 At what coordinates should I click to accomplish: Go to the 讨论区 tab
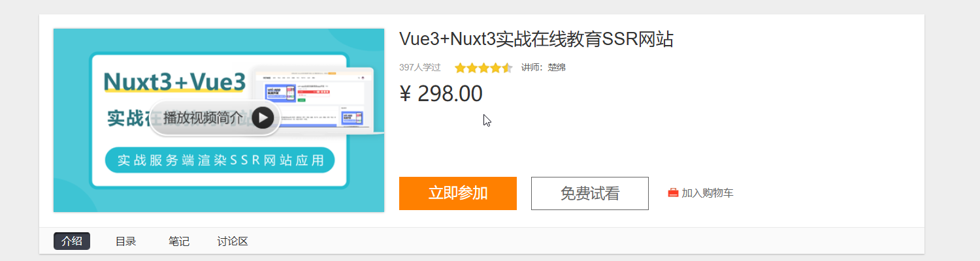233,241
